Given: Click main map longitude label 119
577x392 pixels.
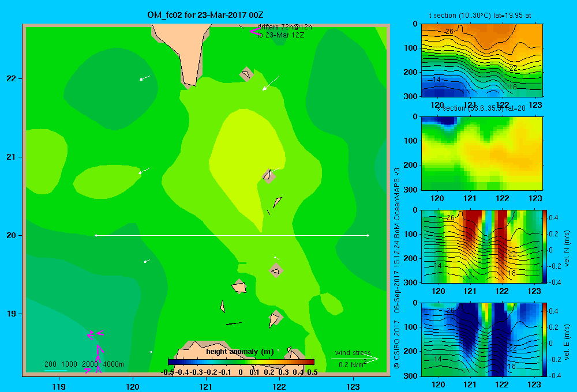Looking at the screenshot, I should [x=59, y=386].
